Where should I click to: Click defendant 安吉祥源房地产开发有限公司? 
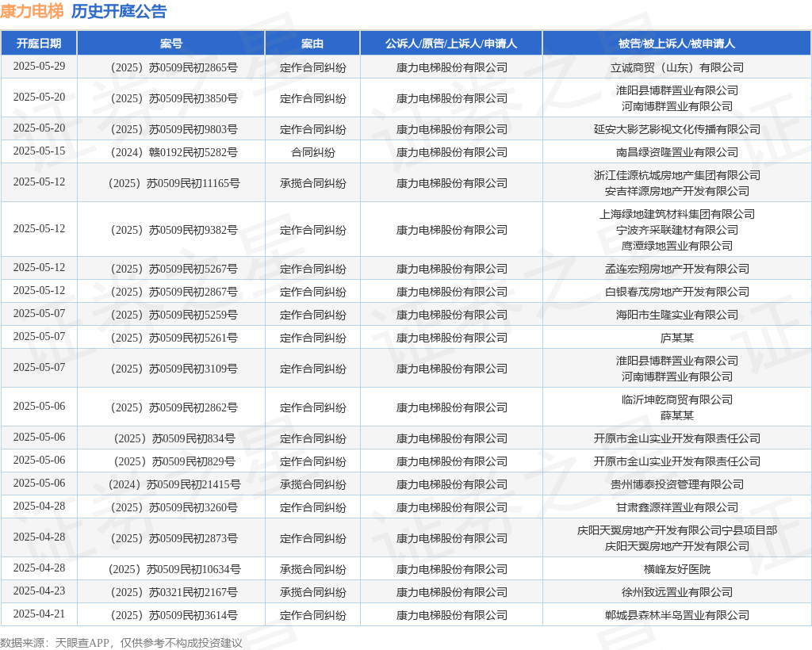click(677, 192)
